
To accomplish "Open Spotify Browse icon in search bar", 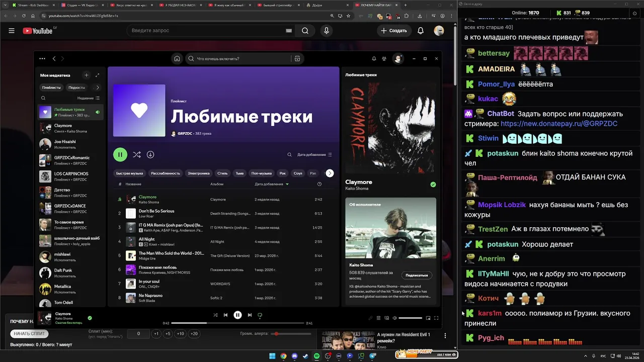I will pyautogui.click(x=297, y=59).
